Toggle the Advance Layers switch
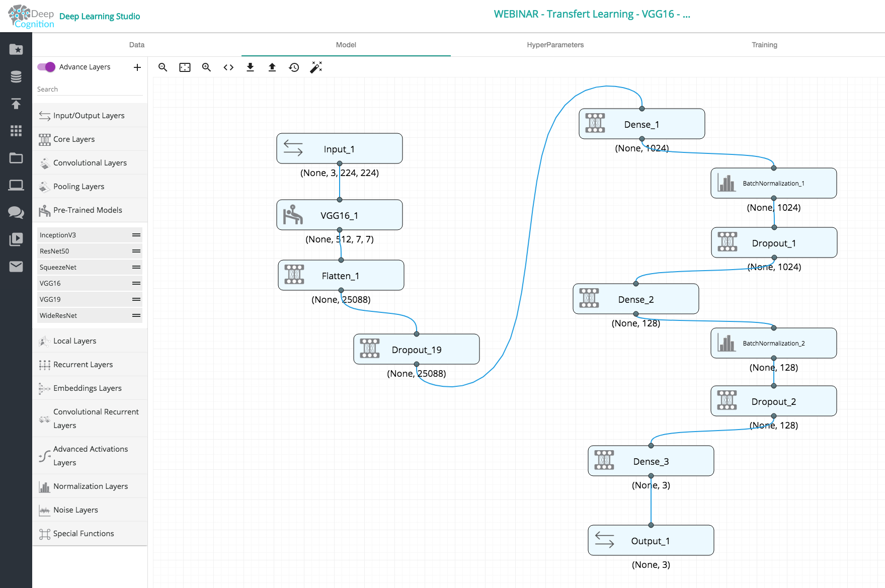885x588 pixels. click(46, 67)
